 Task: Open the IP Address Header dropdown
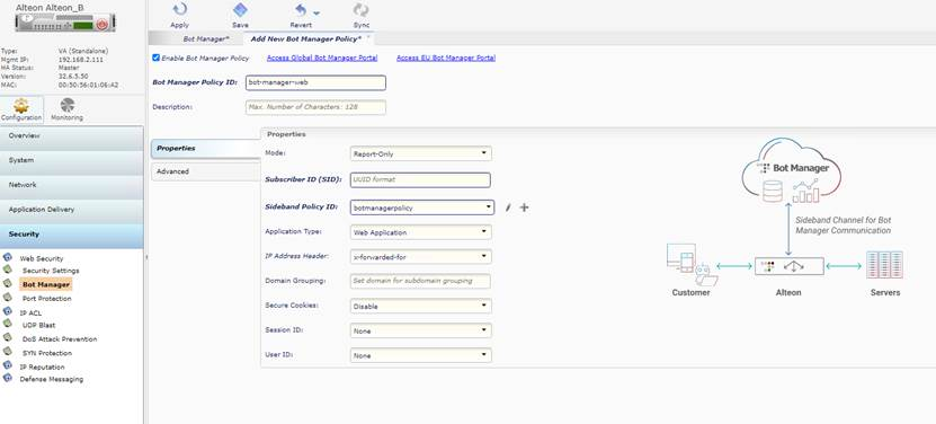tap(421, 257)
